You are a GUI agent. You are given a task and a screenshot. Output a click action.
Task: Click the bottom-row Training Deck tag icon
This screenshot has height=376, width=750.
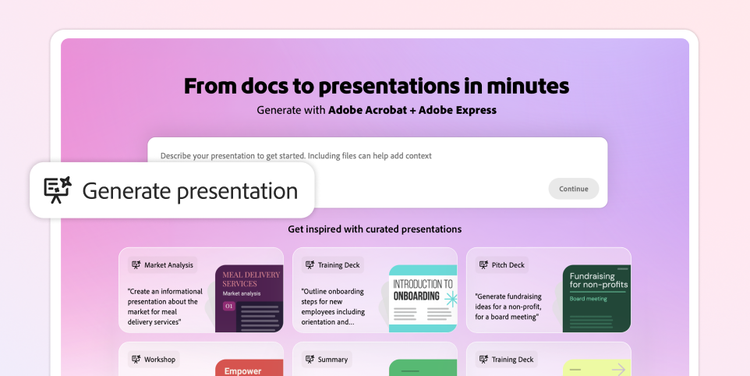(484, 359)
